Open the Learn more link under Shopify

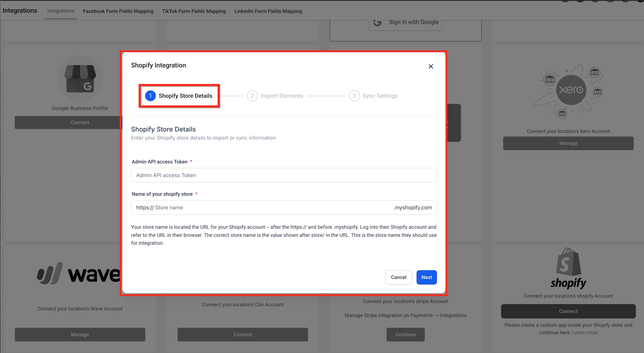[585, 333]
